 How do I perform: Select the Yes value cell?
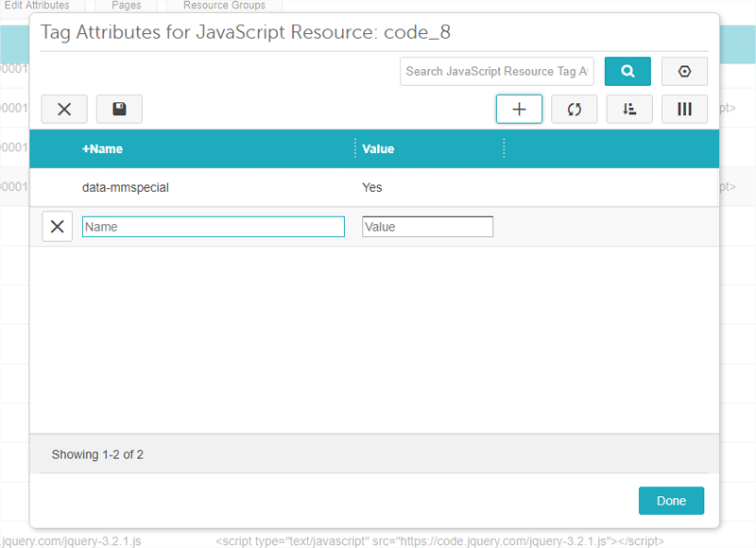pyautogui.click(x=371, y=187)
